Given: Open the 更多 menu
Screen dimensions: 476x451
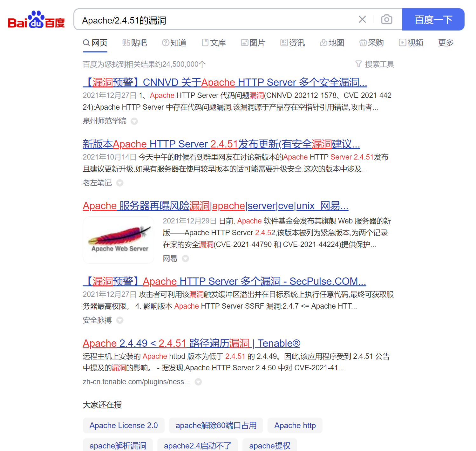Looking at the screenshot, I should click(446, 43).
